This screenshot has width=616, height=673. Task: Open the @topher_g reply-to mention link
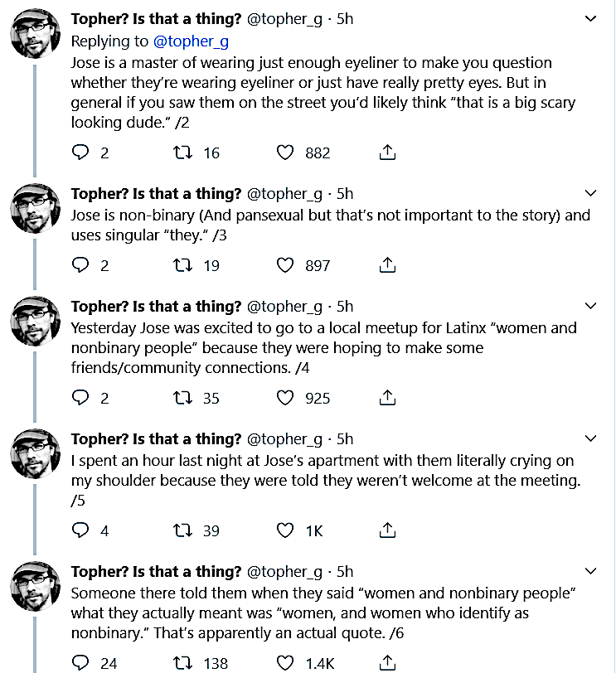click(192, 41)
